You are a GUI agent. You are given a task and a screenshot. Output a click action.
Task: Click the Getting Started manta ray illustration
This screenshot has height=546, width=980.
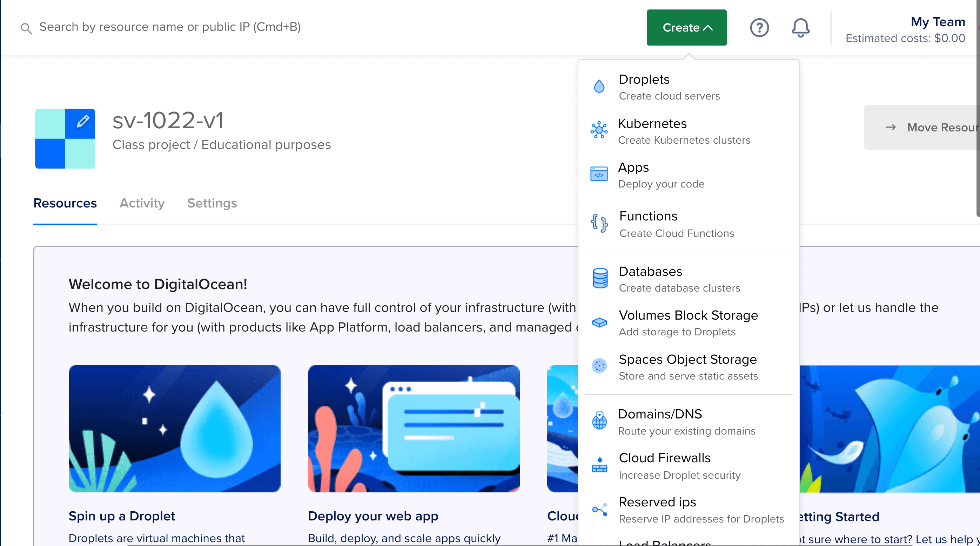890,429
